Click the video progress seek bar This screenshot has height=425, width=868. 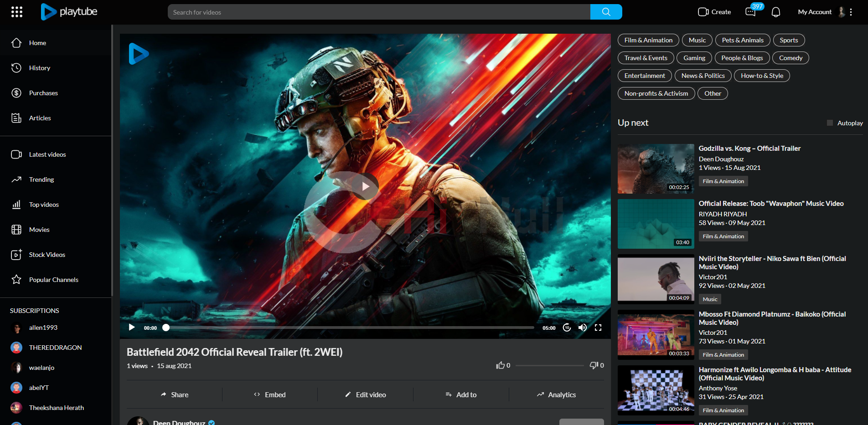click(350, 328)
